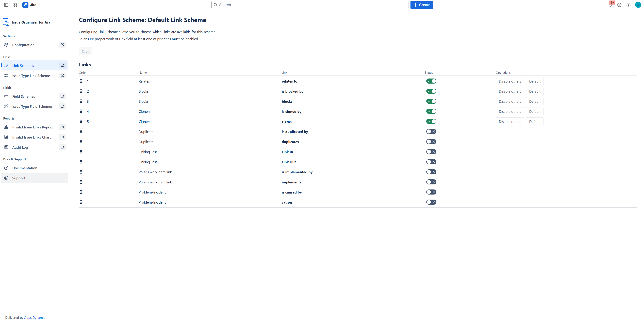Select Field Schemes in sidebar

24,96
